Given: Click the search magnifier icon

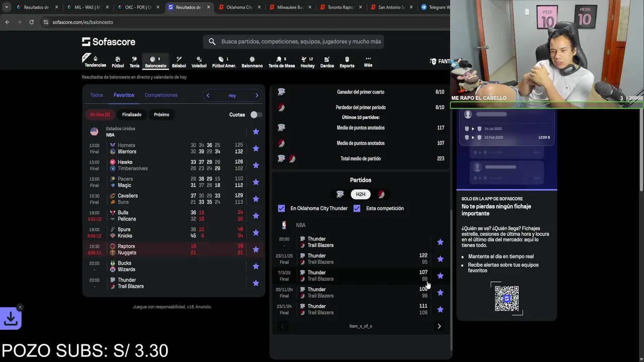Looking at the screenshot, I should [x=212, y=42].
